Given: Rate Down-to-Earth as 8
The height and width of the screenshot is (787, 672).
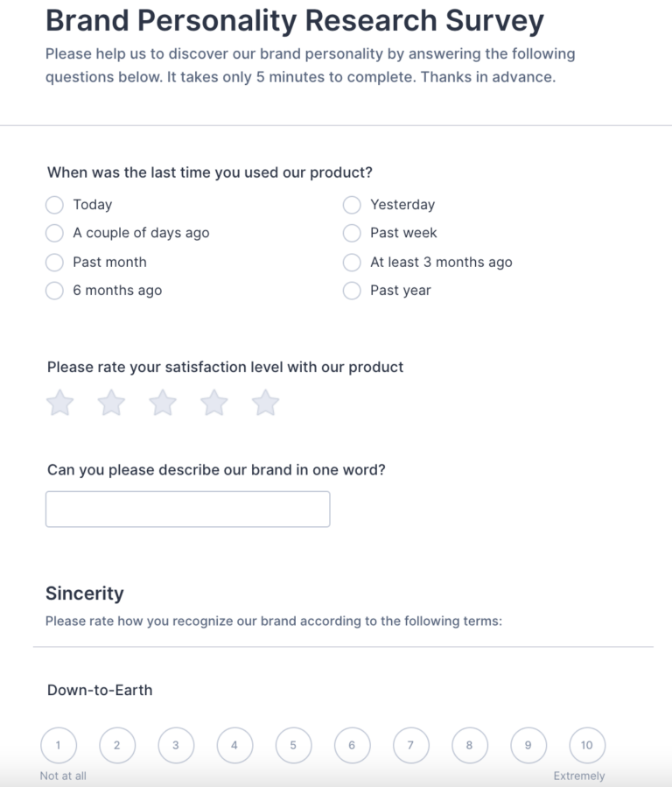Looking at the screenshot, I should point(469,745).
